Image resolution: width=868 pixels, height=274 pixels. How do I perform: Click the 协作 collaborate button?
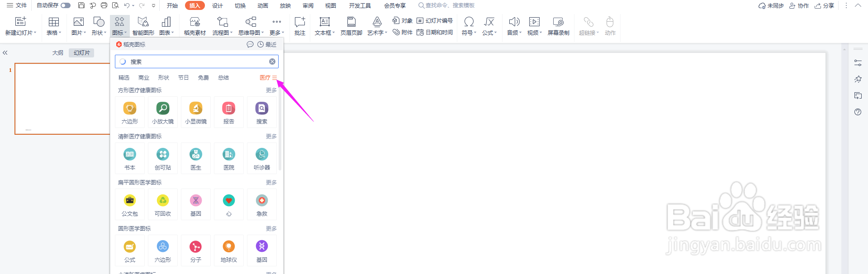click(x=799, y=5)
